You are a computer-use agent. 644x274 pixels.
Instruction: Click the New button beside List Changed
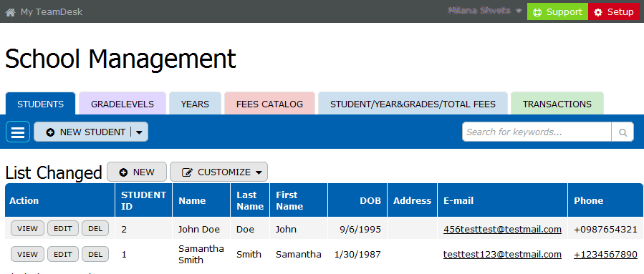[x=137, y=172]
